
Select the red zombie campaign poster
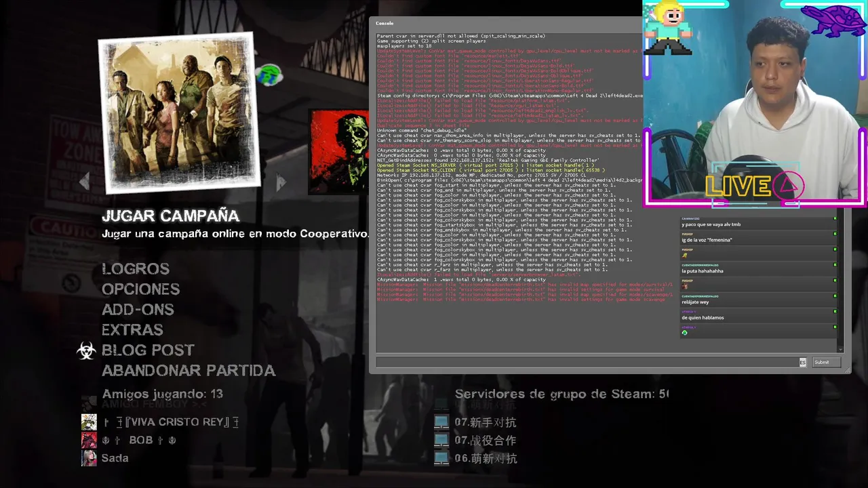339,151
